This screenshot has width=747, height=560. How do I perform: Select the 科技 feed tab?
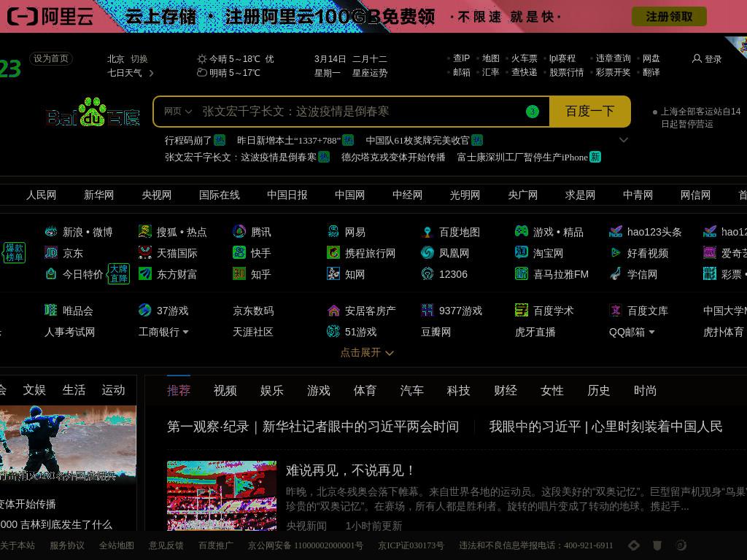[459, 391]
